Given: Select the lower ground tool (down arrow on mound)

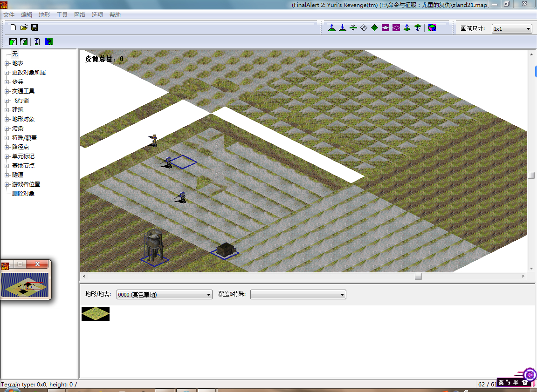Looking at the screenshot, I should pyautogui.click(x=343, y=28).
